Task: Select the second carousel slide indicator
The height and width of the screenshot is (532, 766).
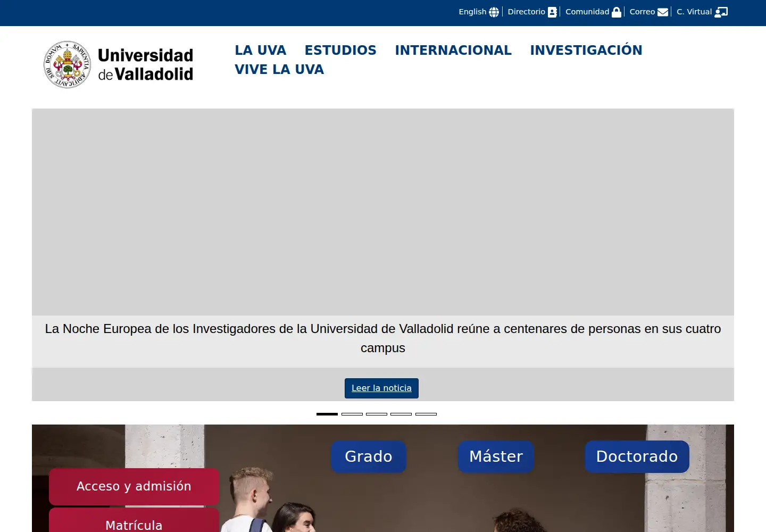Action: (352, 414)
